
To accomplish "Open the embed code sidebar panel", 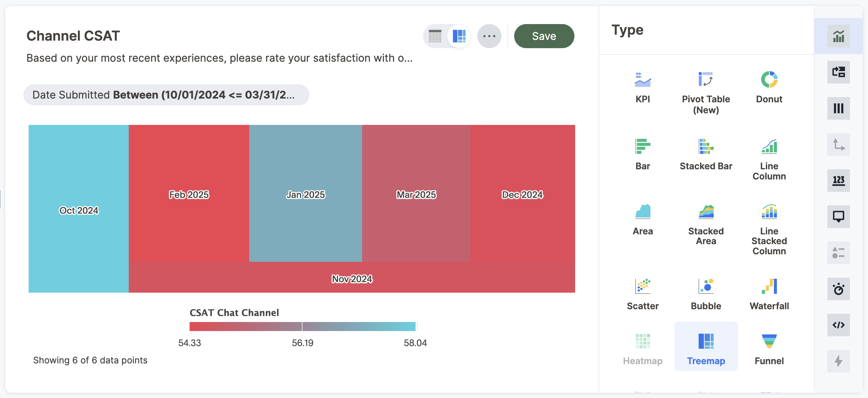I will [838, 325].
